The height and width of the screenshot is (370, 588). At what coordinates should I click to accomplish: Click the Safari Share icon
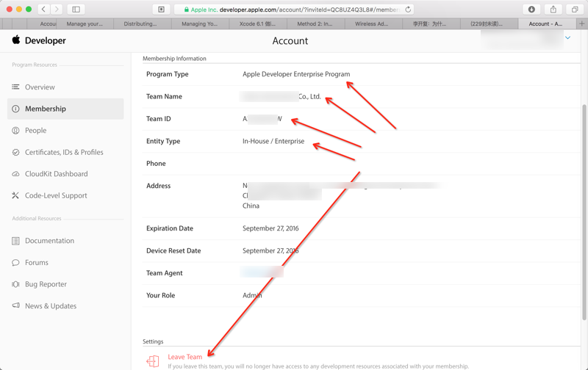pyautogui.click(x=553, y=10)
